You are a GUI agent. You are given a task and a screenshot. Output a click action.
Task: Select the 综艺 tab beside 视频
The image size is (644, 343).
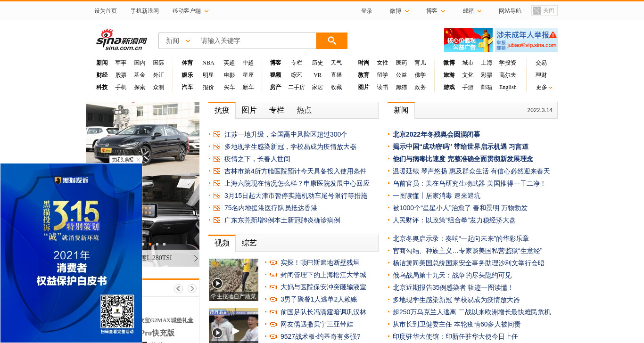[249, 243]
